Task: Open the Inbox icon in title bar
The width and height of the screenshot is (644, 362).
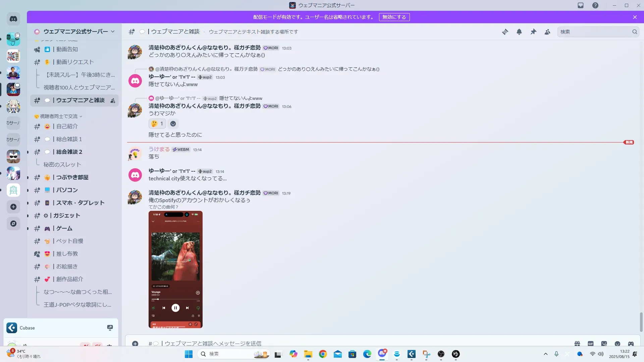Action: coord(581,5)
